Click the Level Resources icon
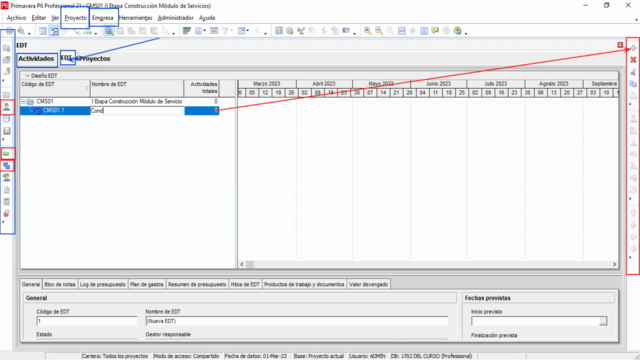 [301, 31]
